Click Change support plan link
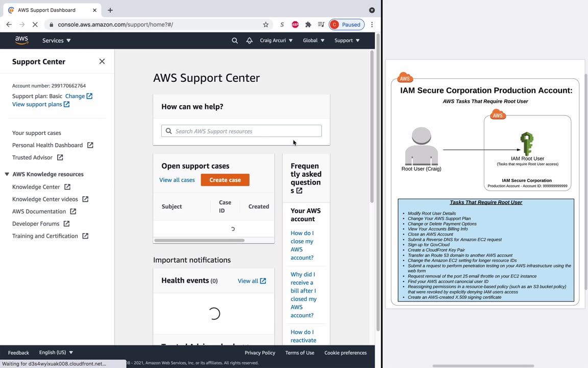 click(x=75, y=96)
